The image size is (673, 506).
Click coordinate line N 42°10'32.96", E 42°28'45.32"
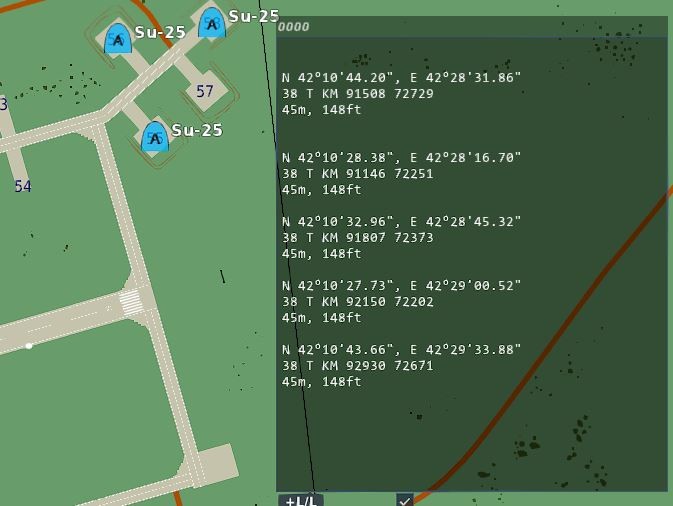click(401, 222)
